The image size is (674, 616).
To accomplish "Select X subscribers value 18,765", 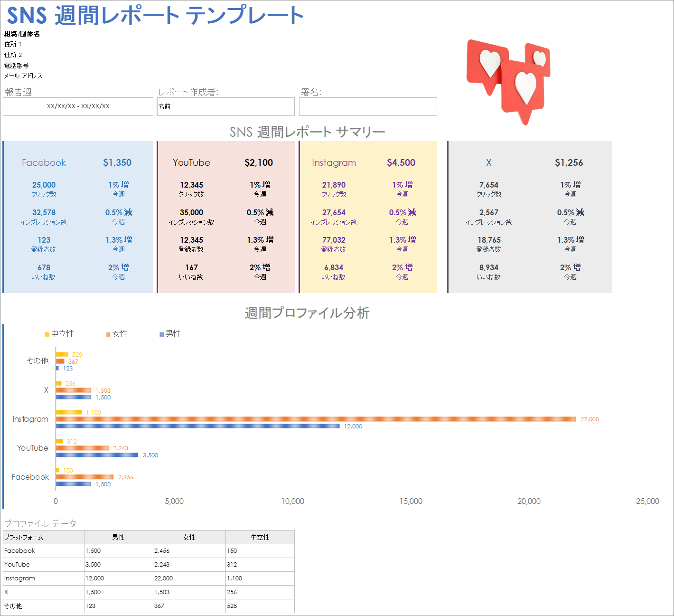I will pyautogui.click(x=489, y=240).
